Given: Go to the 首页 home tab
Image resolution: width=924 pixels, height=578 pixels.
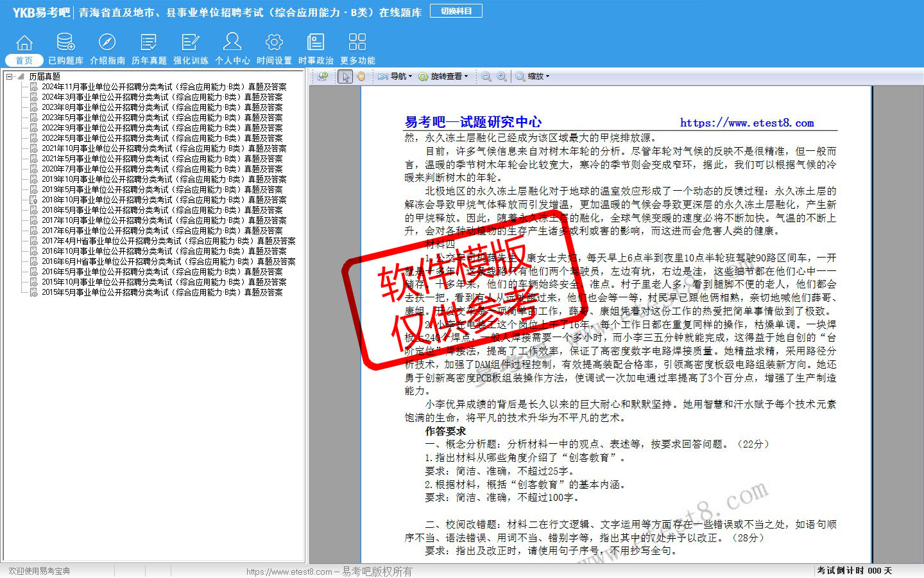Looking at the screenshot, I should tap(24, 49).
